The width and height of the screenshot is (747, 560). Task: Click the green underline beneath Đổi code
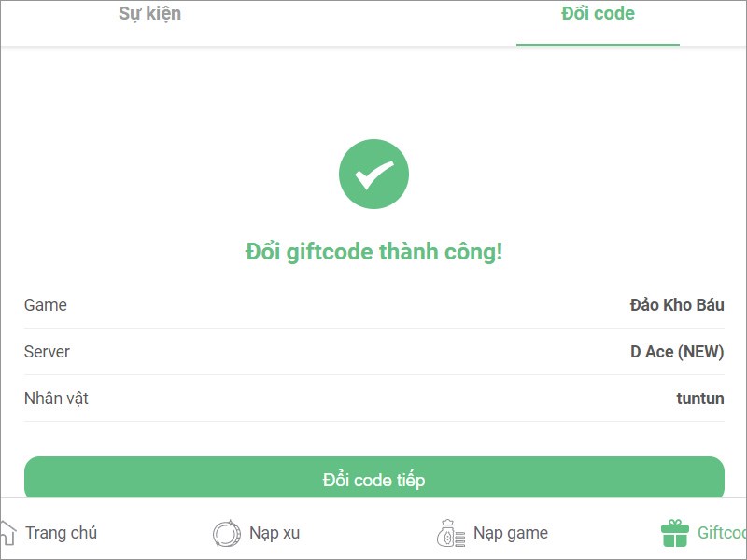click(x=598, y=45)
